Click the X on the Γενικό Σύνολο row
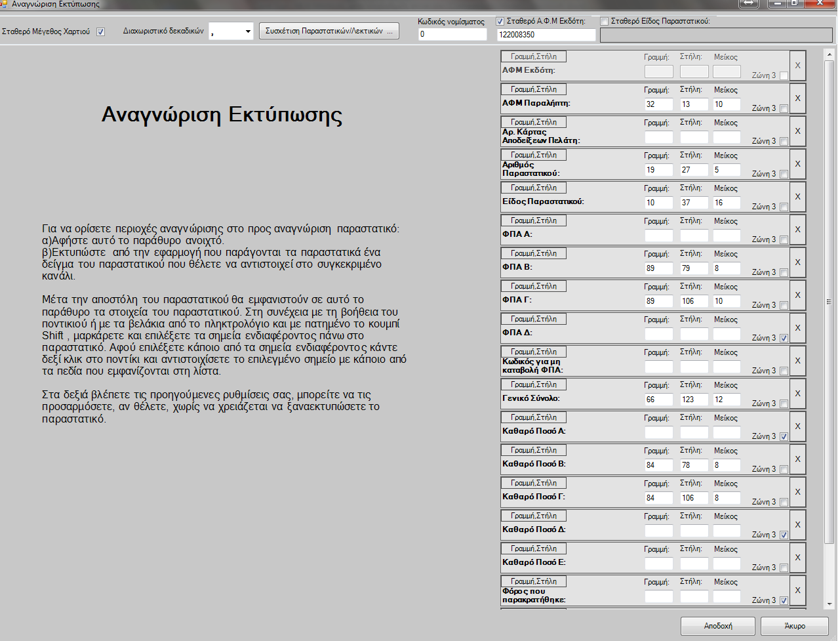The image size is (840, 641). [797, 394]
